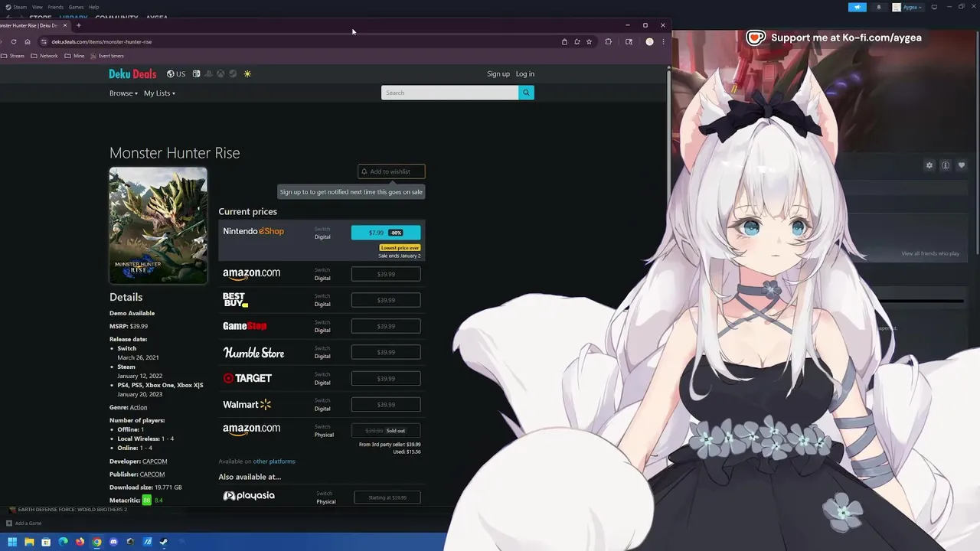Click the Humble Store $39.99 price button

[x=386, y=352]
